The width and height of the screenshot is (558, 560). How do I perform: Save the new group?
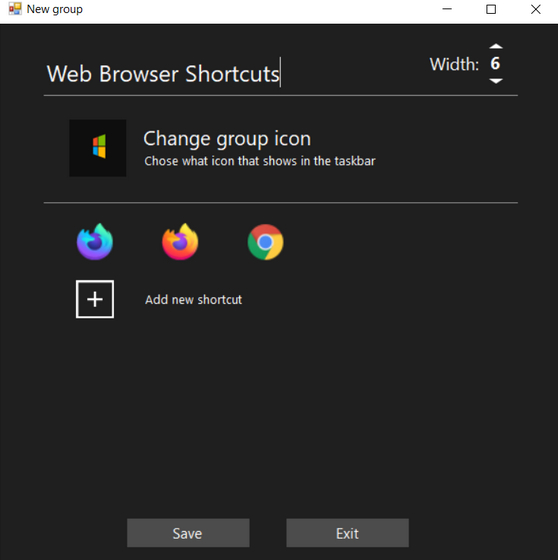[188, 533]
